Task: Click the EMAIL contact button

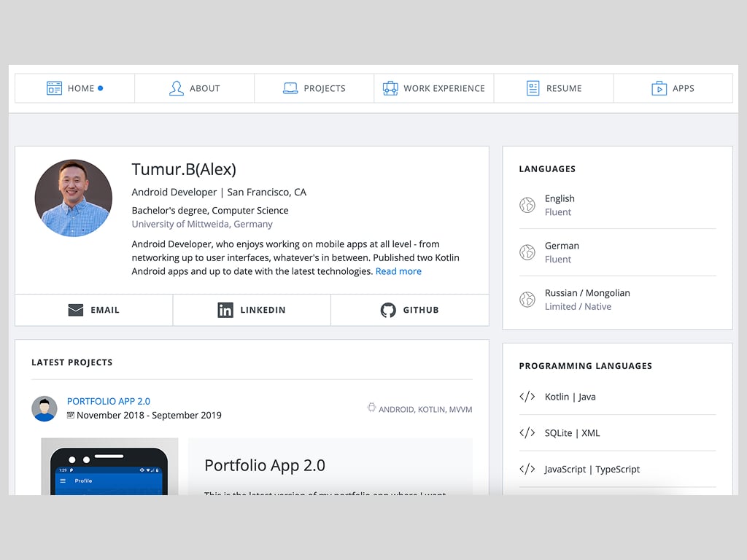Action: 93,309
